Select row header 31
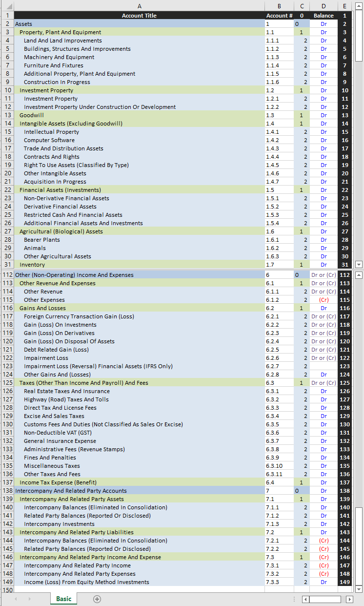 click(7, 265)
